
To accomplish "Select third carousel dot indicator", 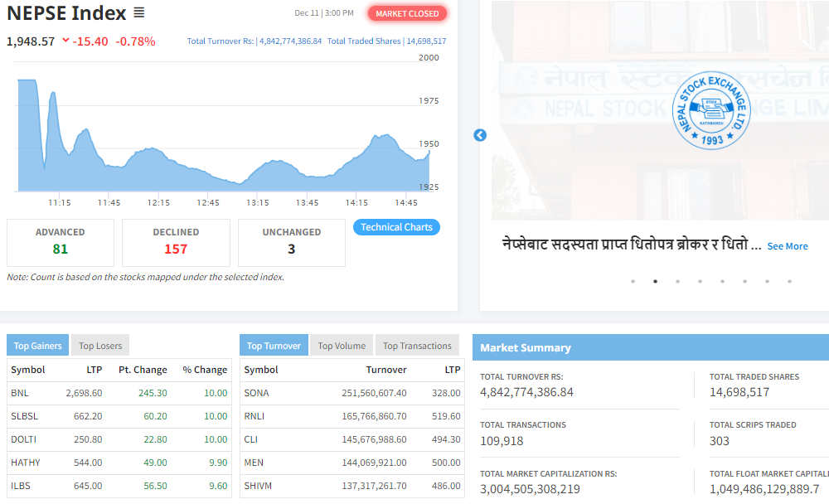I will pyautogui.click(x=678, y=281).
